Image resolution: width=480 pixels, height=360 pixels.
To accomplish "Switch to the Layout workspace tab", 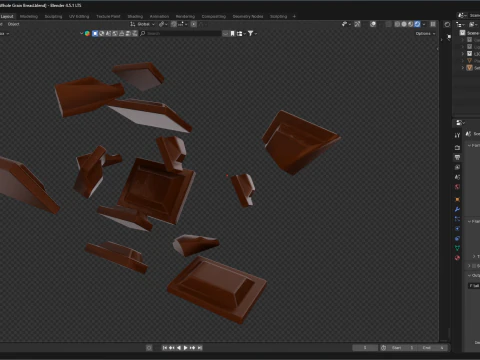I will click(7, 16).
